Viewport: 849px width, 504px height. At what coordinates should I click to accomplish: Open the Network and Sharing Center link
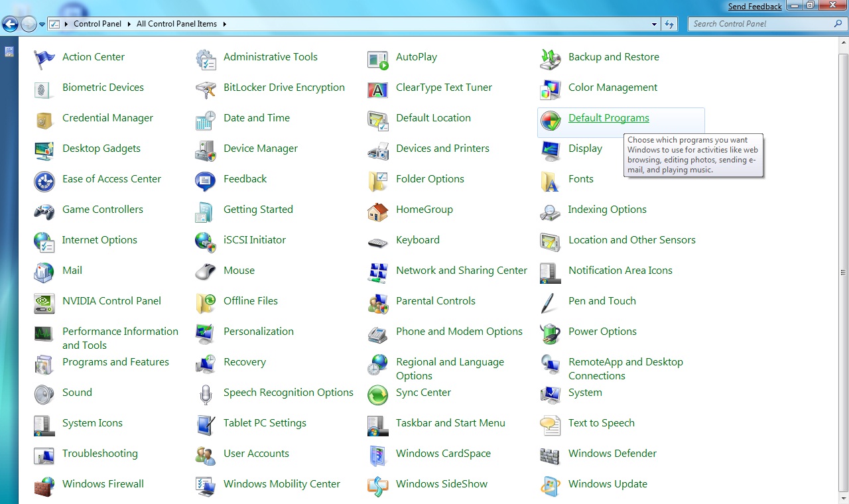[462, 271]
